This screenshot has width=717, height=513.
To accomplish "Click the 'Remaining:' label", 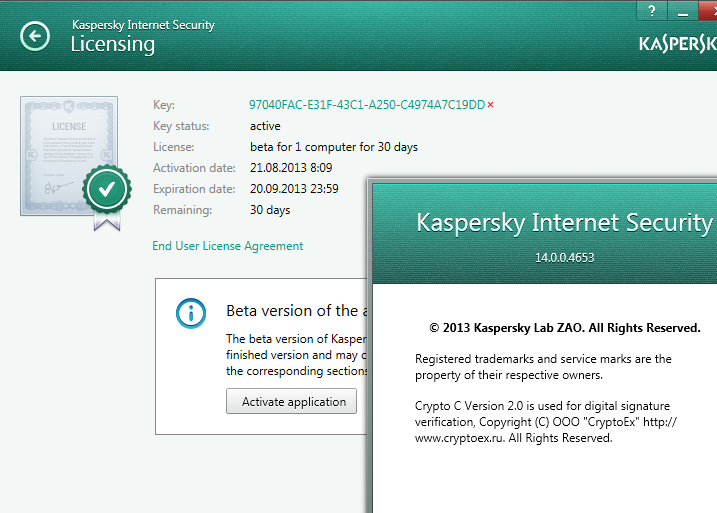I will click(x=182, y=210).
